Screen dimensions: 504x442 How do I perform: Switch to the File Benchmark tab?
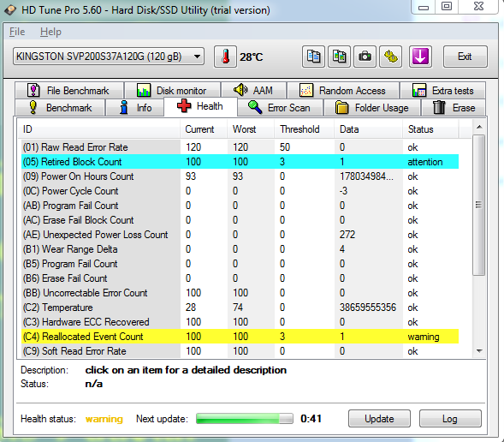pos(69,91)
